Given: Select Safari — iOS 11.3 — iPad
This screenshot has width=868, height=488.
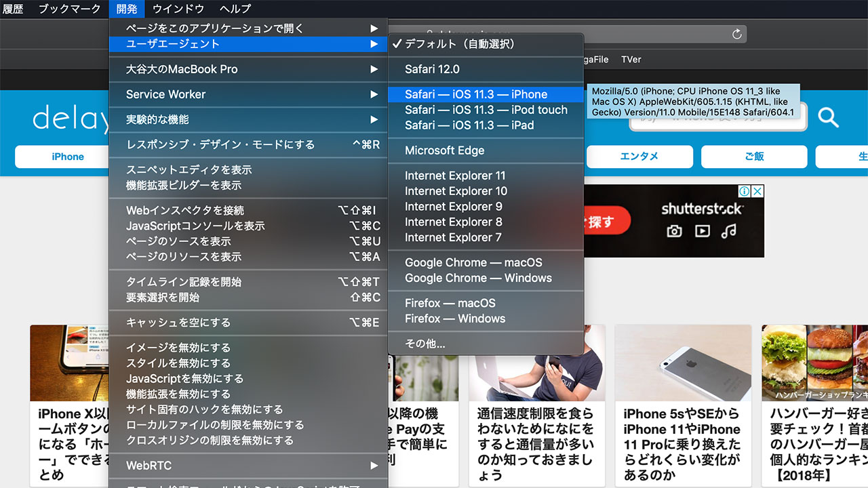Looking at the screenshot, I should point(486,125).
